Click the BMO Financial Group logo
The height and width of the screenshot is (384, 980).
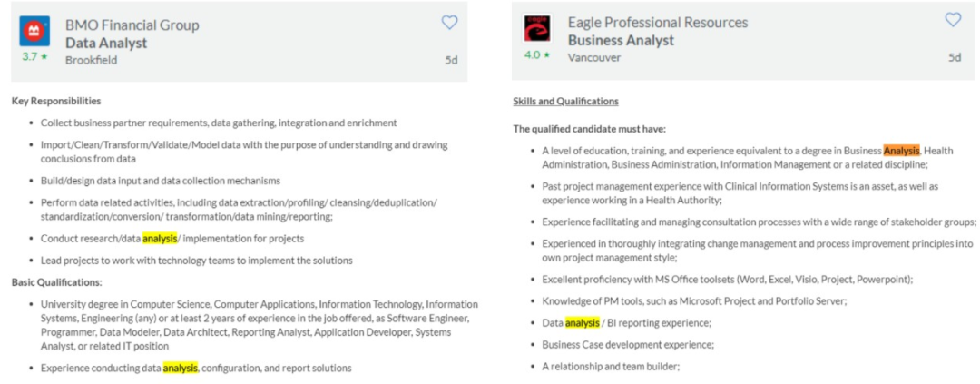coord(34,31)
